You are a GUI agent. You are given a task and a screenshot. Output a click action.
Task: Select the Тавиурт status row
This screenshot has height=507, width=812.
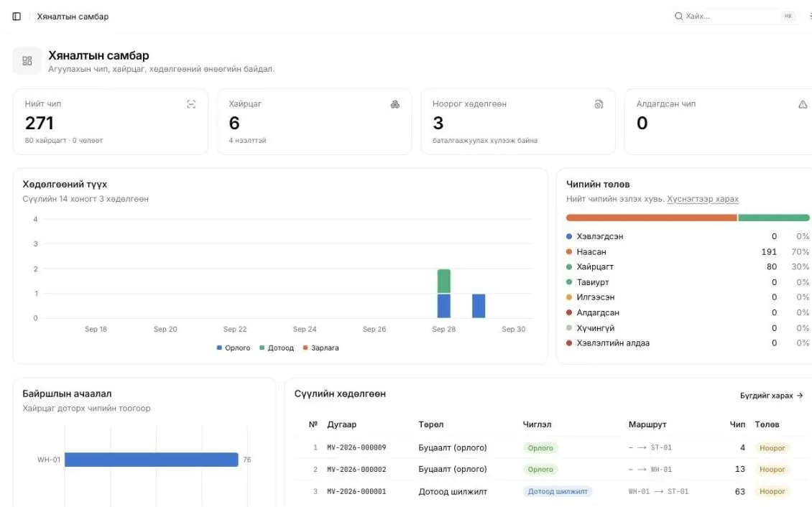pos(687,282)
